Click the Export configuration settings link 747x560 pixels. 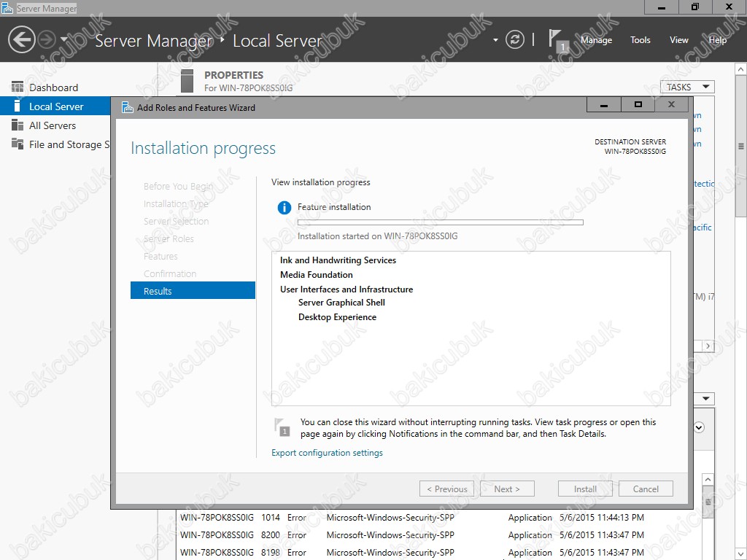(x=328, y=452)
